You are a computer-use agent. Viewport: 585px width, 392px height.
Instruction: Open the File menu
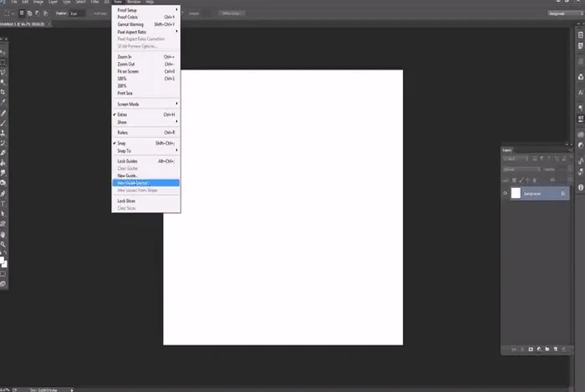(14, 2)
